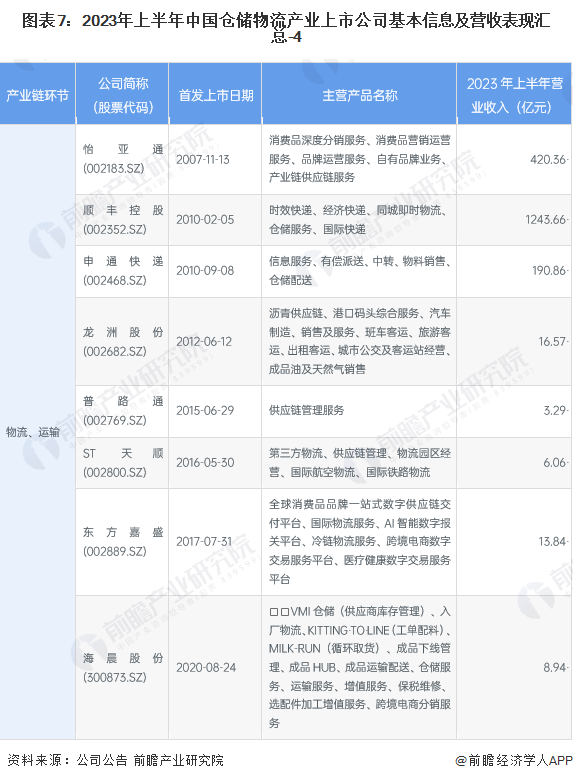Click products cell containing 'VMI仓储'
The width and height of the screenshot is (573, 781).
[359, 667]
